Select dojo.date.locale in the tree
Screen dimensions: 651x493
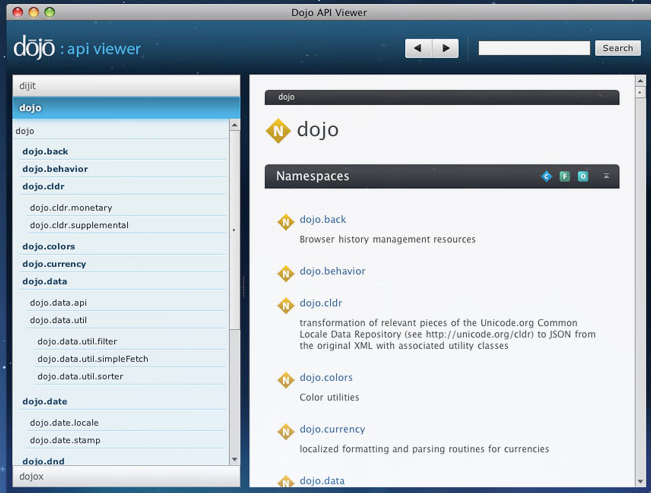tap(127, 423)
